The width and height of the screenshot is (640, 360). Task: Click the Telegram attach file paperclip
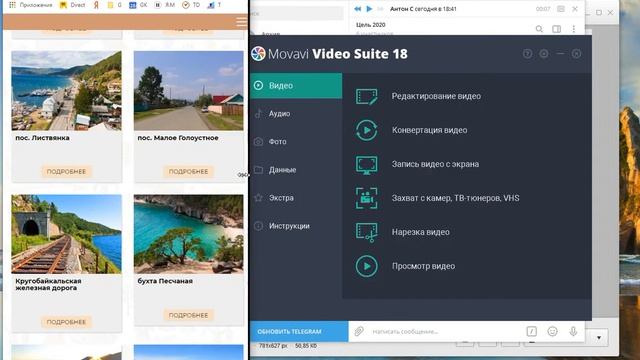coord(359,331)
